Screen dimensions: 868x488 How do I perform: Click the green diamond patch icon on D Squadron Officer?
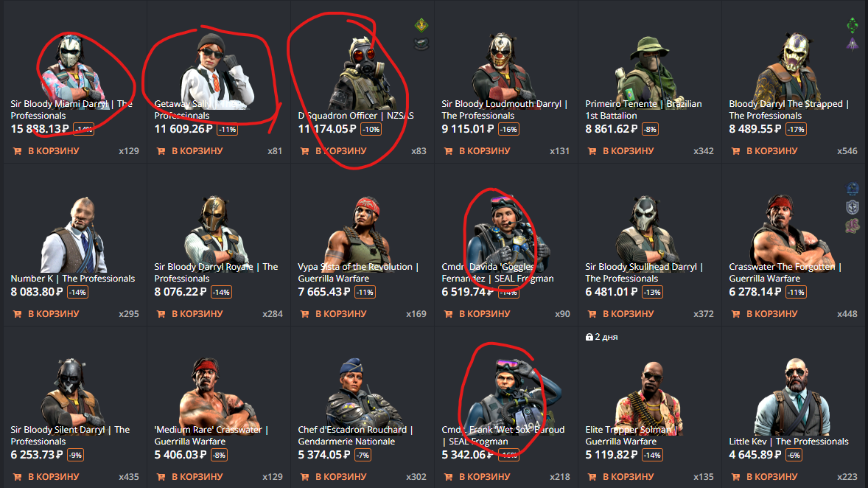[x=421, y=26]
